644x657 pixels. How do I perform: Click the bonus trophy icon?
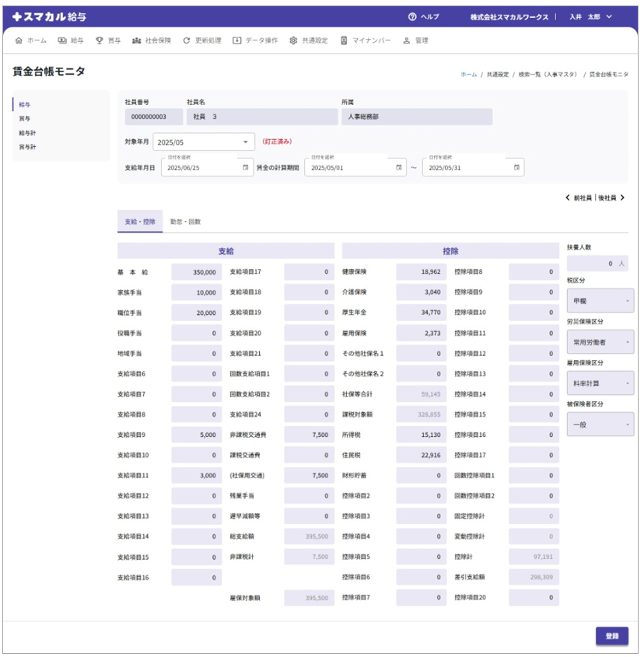(x=99, y=40)
